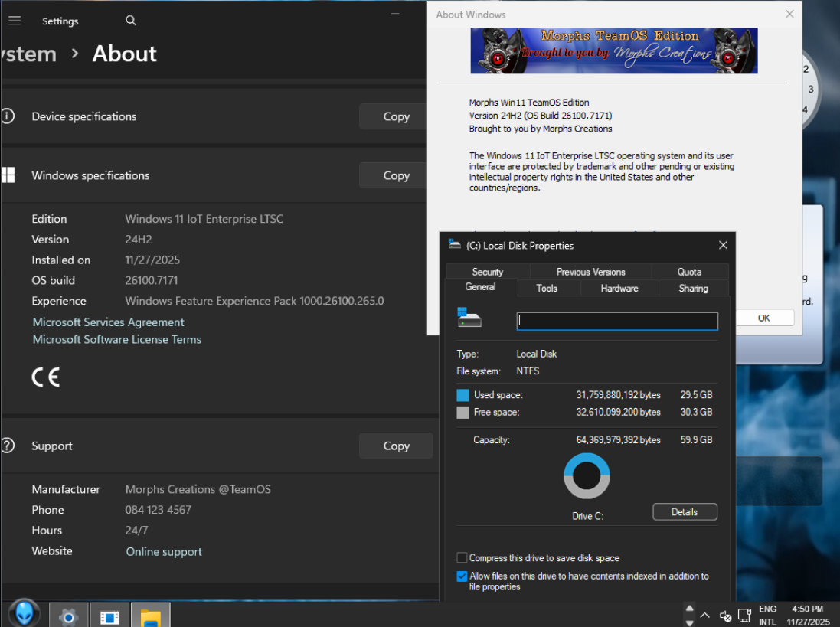Click the drive label text field
This screenshot has width=840, height=627.
(x=617, y=322)
